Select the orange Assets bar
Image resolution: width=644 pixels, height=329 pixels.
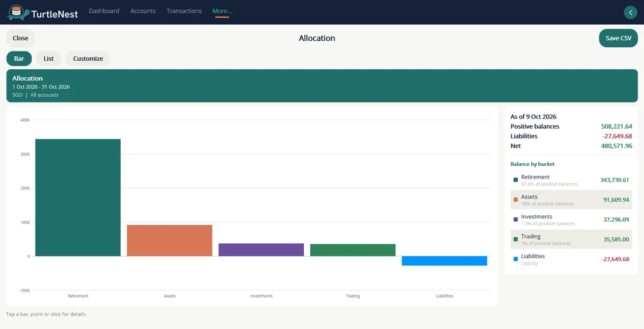pyautogui.click(x=170, y=240)
